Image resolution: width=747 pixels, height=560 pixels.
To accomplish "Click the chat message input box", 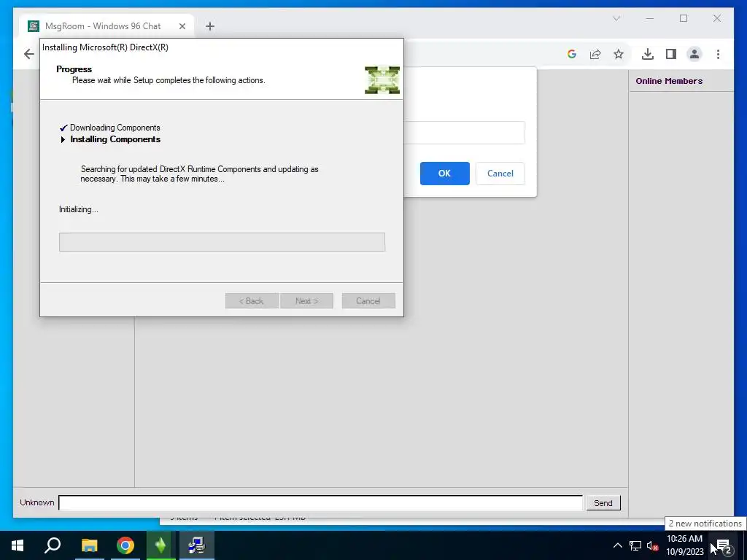I will point(320,502).
